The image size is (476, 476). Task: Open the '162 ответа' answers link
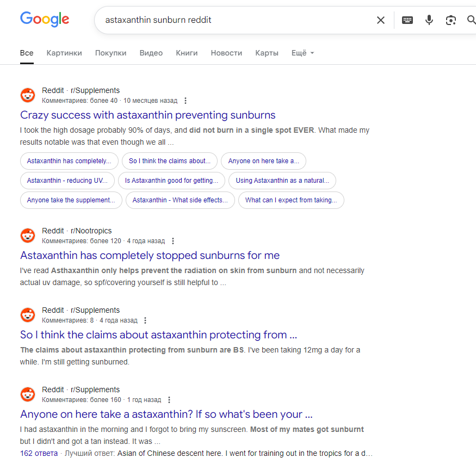(x=39, y=453)
